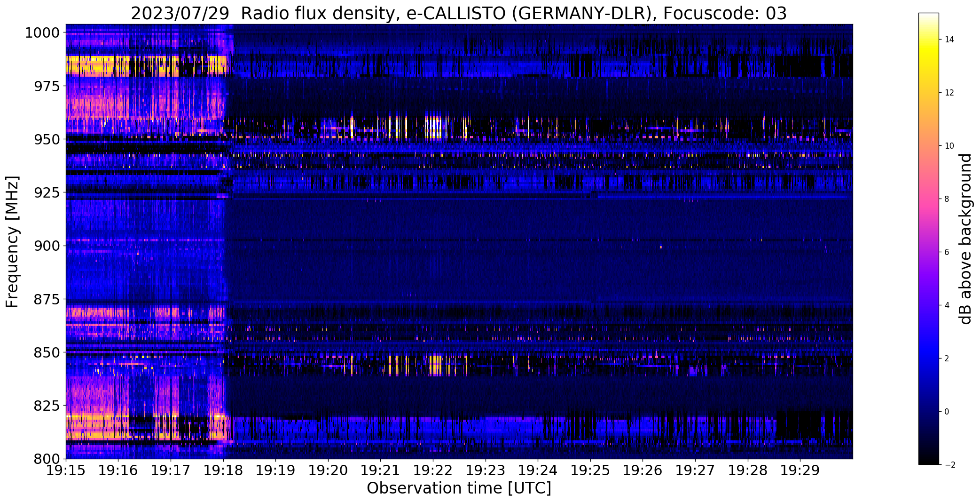
Task: Click the 19:16 time tick label
Action: (118, 470)
